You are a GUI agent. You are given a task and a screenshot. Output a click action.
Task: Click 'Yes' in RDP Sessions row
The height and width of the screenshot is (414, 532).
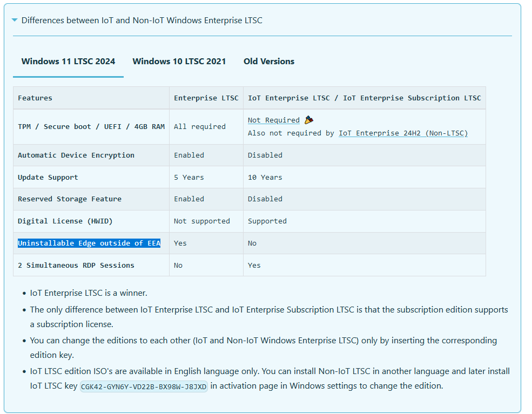254,265
